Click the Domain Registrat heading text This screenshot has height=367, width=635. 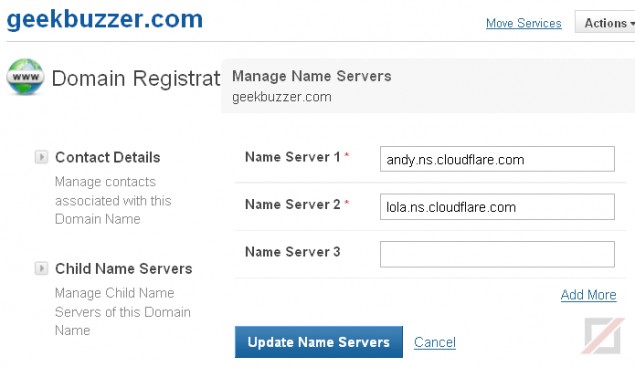pos(136,78)
